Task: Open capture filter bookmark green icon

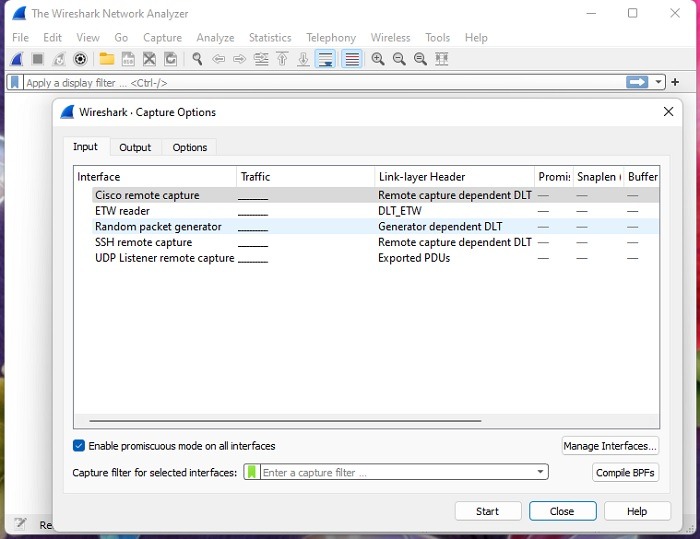Action: tap(252, 472)
